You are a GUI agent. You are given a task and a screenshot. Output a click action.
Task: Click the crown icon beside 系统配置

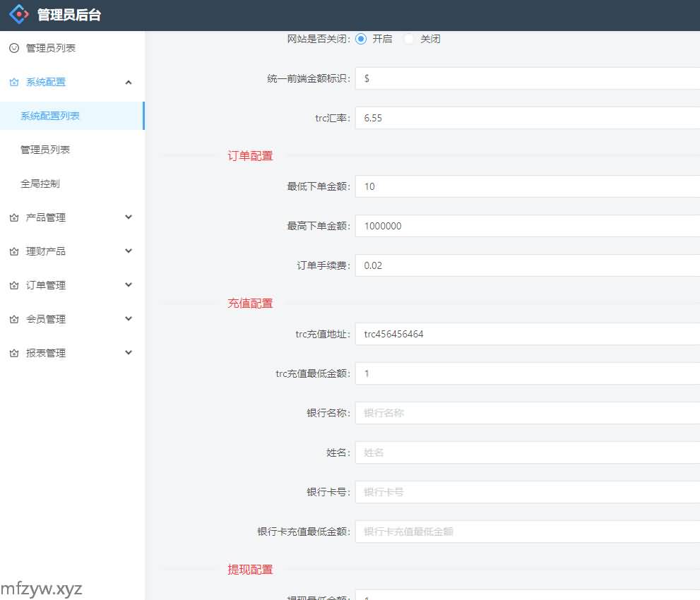13,82
